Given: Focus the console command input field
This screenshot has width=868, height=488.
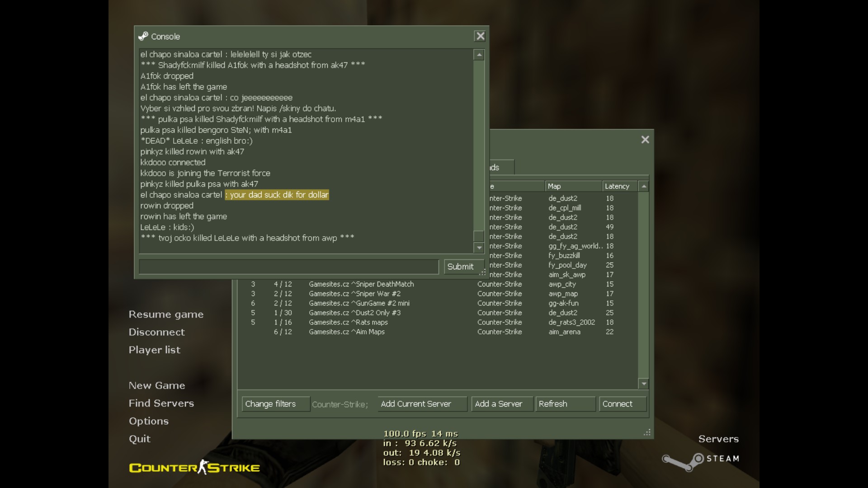Looking at the screenshot, I should click(289, 267).
